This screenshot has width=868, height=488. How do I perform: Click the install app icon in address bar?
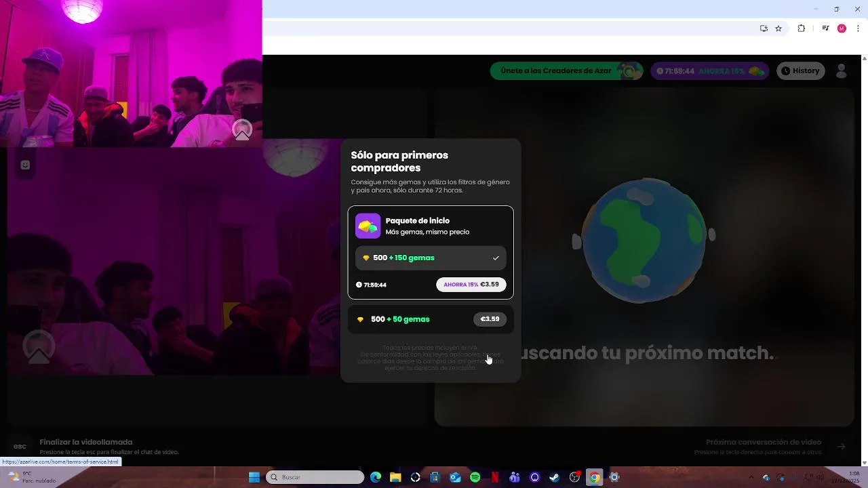click(x=764, y=28)
